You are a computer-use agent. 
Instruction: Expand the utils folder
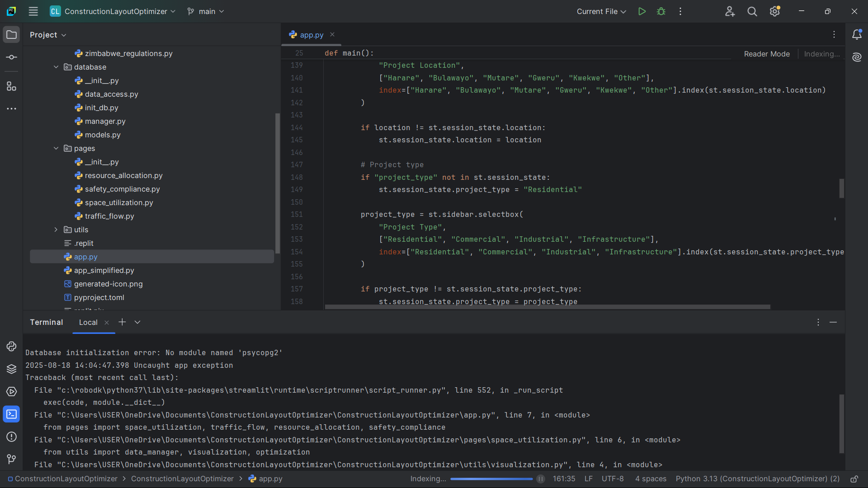(x=56, y=230)
